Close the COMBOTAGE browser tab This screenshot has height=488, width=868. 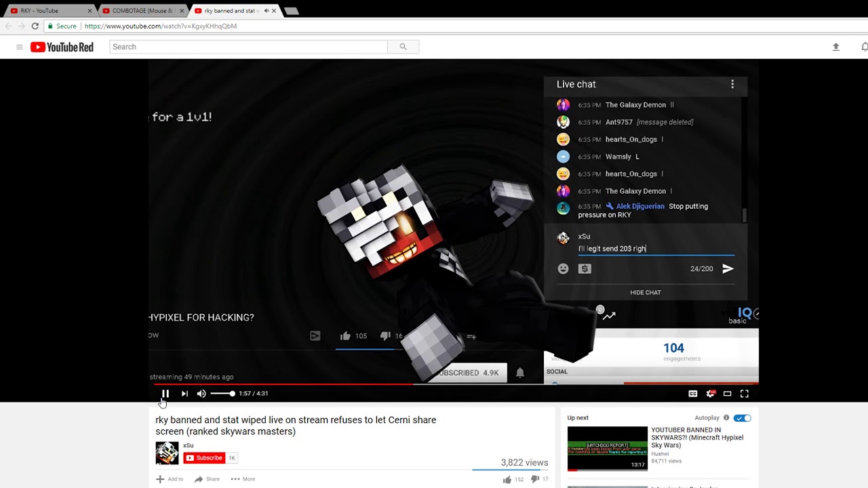(182, 11)
